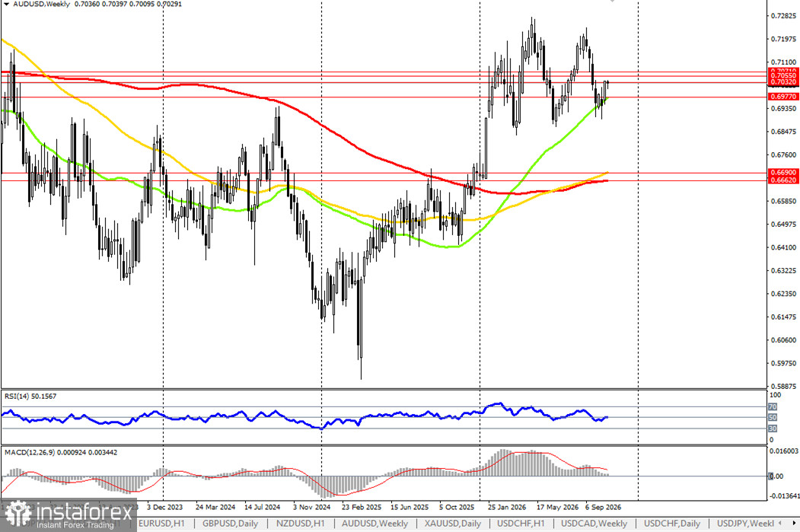Screen dimensions: 800x532
Task: Click the 0.58875 price axis value
Action: 783,387
